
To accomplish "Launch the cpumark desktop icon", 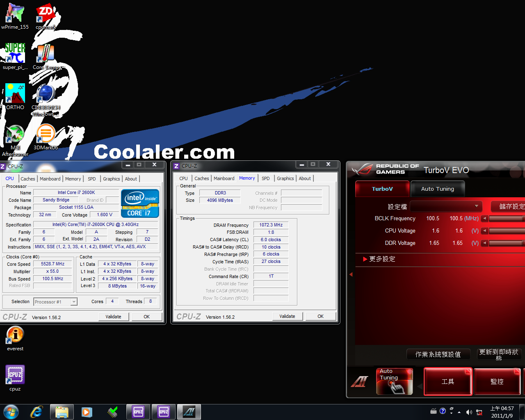I will (x=46, y=16).
